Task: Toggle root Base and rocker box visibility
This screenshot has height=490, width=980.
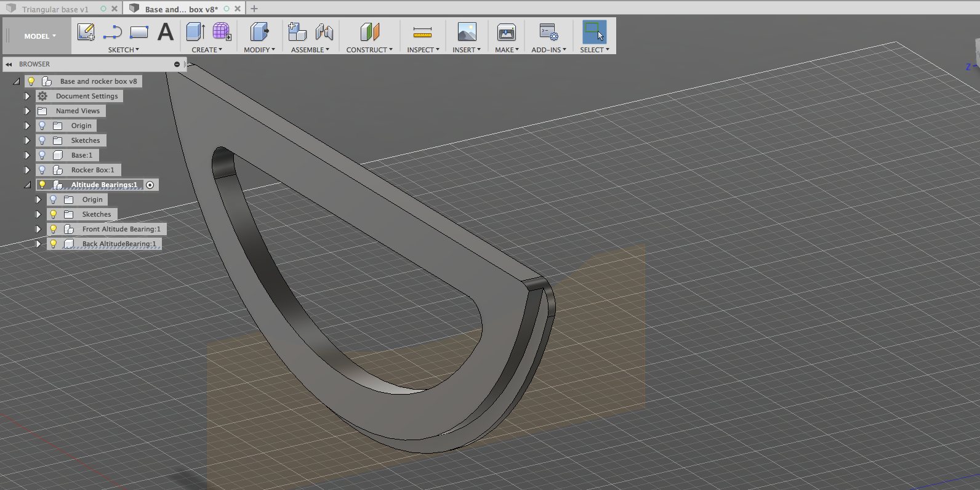Action: tap(31, 81)
